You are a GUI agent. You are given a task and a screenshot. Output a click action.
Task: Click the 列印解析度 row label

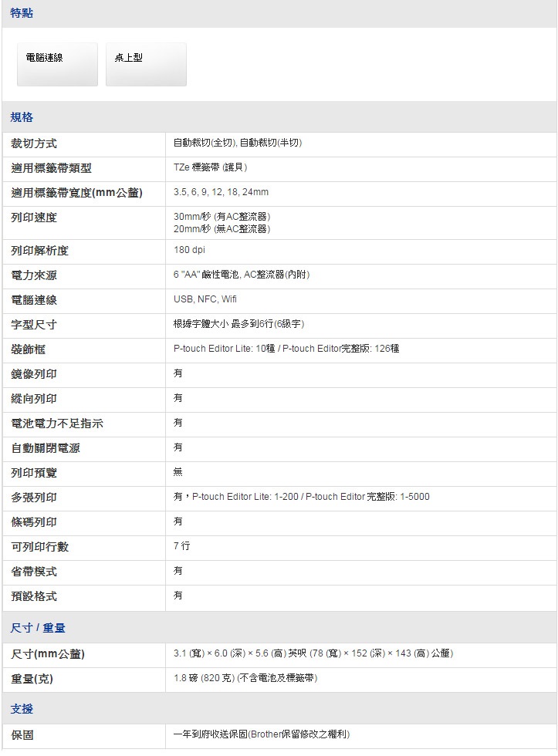39,251
